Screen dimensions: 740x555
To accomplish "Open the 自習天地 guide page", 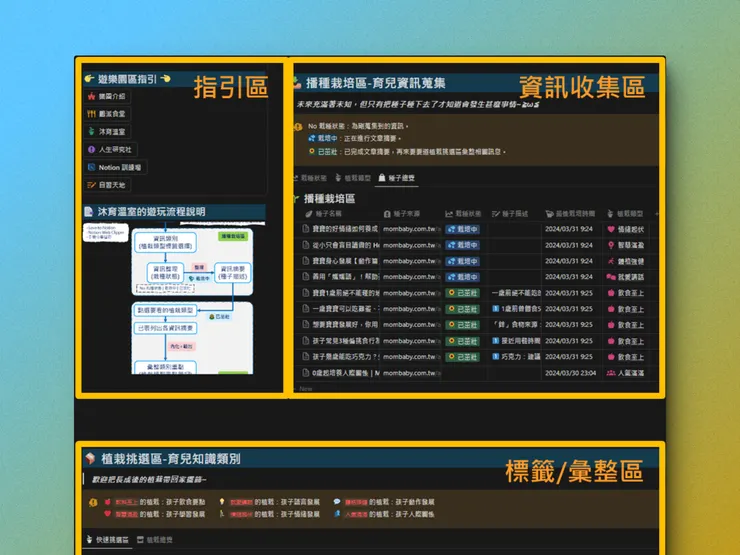I will [x=107, y=185].
